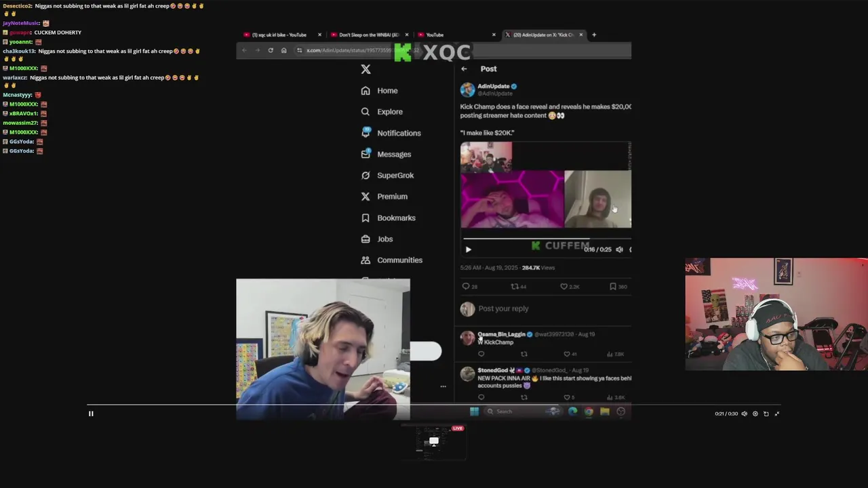Close the xqc uk irl bike tab

(319, 35)
